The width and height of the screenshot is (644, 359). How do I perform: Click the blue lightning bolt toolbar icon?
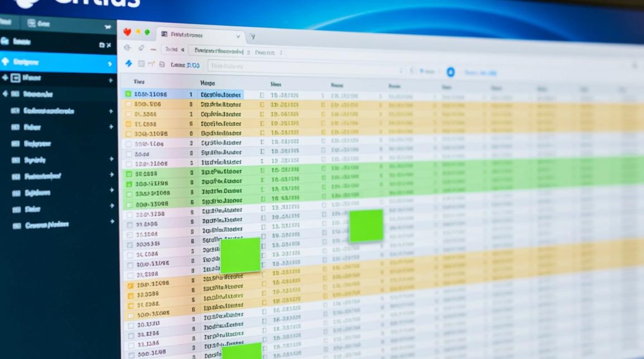click(128, 63)
